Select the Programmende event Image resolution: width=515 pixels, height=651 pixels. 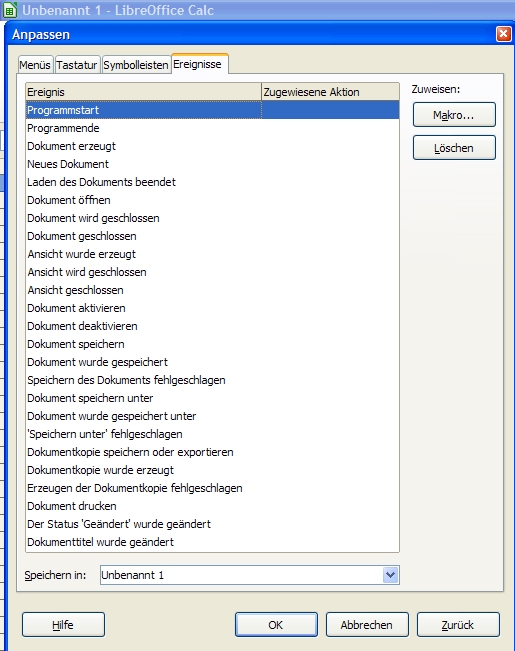(212, 128)
